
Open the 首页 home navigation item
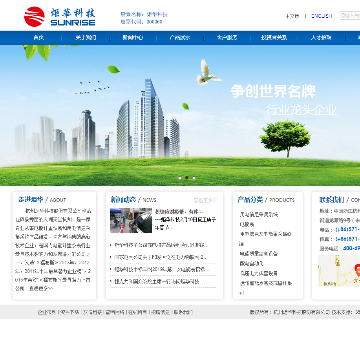[x=39, y=38]
